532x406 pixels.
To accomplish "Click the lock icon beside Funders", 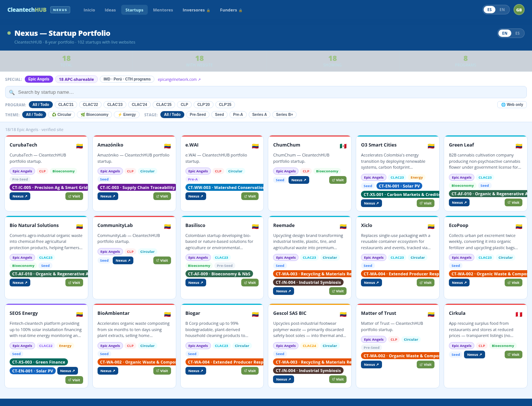I will (241, 10).
